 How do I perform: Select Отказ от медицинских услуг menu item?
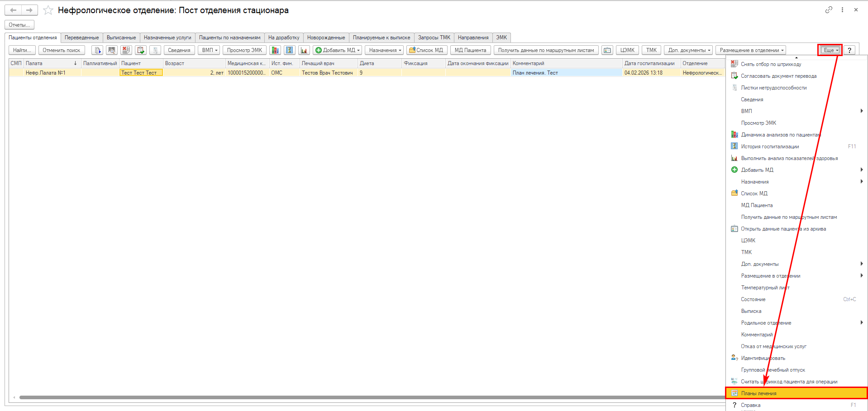pyautogui.click(x=796, y=346)
